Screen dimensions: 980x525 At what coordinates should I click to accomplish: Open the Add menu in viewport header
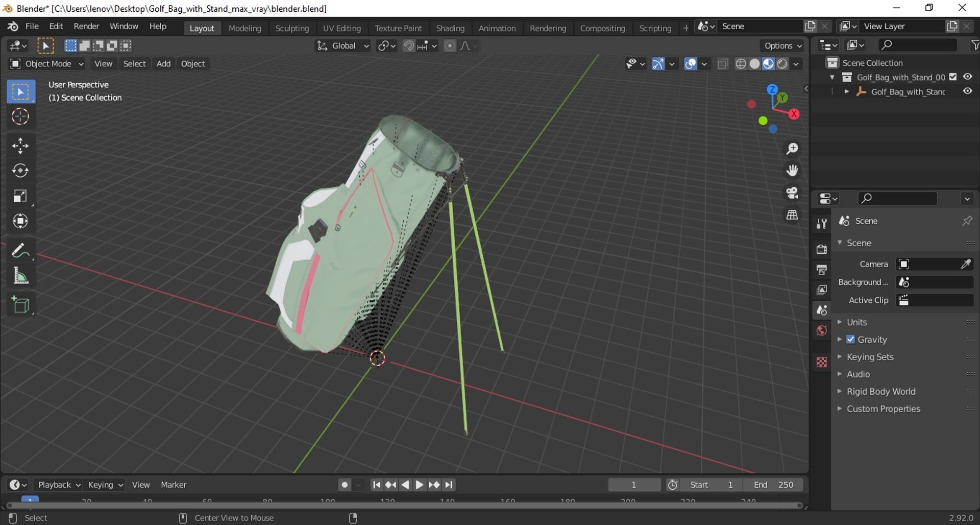163,64
